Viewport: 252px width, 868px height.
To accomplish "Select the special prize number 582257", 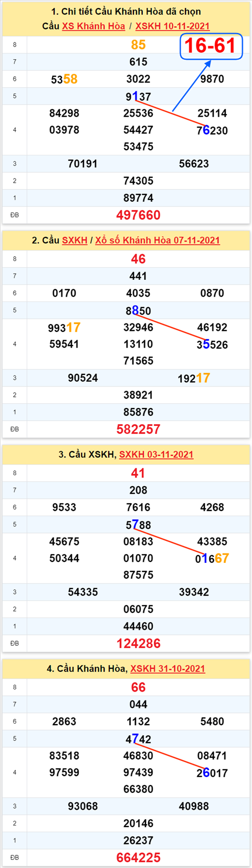I will 139,430.
